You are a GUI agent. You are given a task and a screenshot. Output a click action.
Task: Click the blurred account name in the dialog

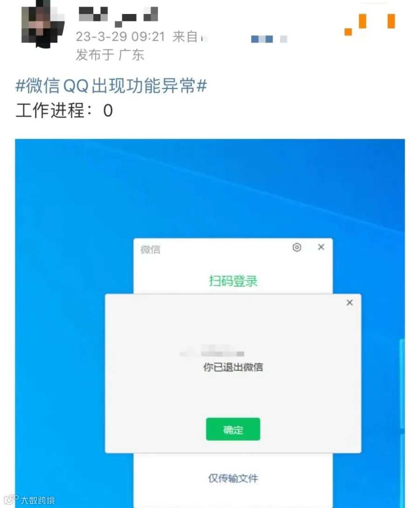[212, 351]
